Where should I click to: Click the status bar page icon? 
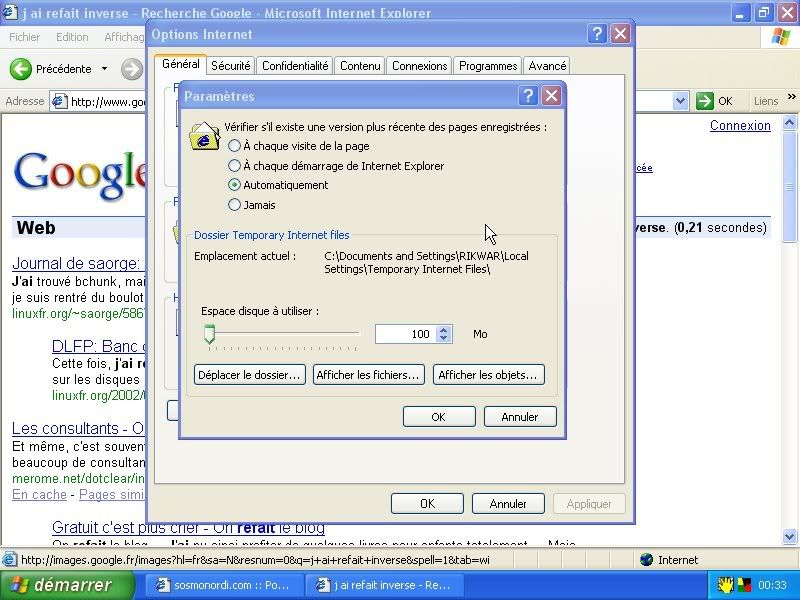[x=9, y=560]
